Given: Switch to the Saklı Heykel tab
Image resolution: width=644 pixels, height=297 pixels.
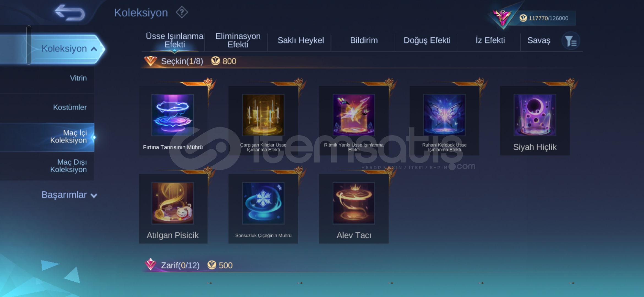Looking at the screenshot, I should (301, 40).
